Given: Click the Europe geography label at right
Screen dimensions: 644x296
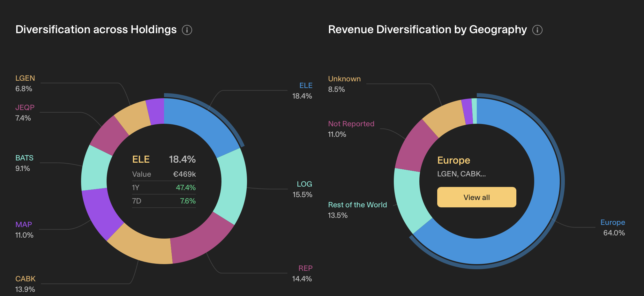Looking at the screenshot, I should (612, 222).
